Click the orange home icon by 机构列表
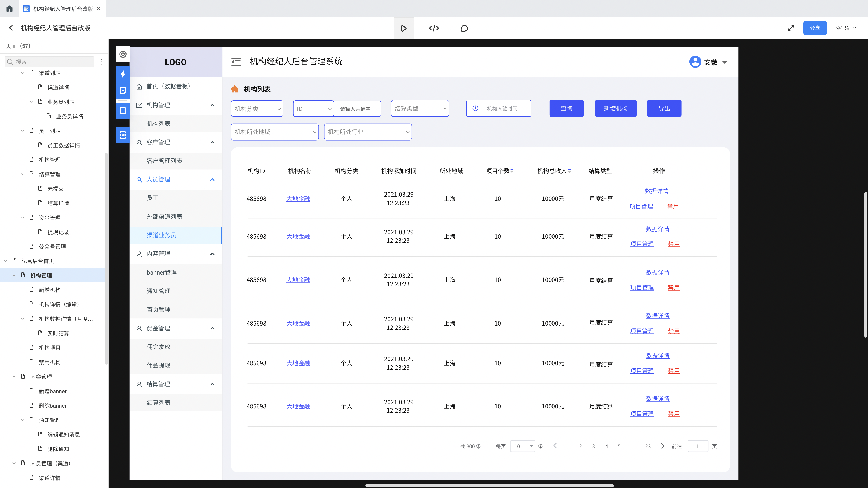The image size is (868, 488). (x=235, y=89)
